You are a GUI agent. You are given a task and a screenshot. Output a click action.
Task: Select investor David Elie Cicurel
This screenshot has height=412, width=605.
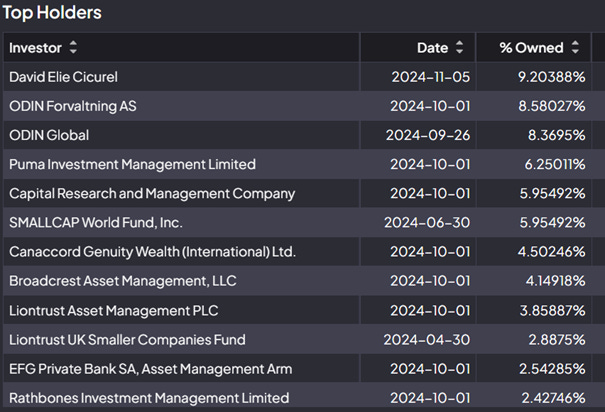[63, 77]
